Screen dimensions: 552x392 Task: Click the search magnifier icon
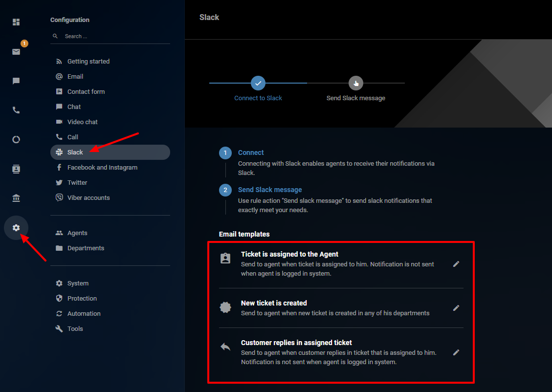[55, 36]
